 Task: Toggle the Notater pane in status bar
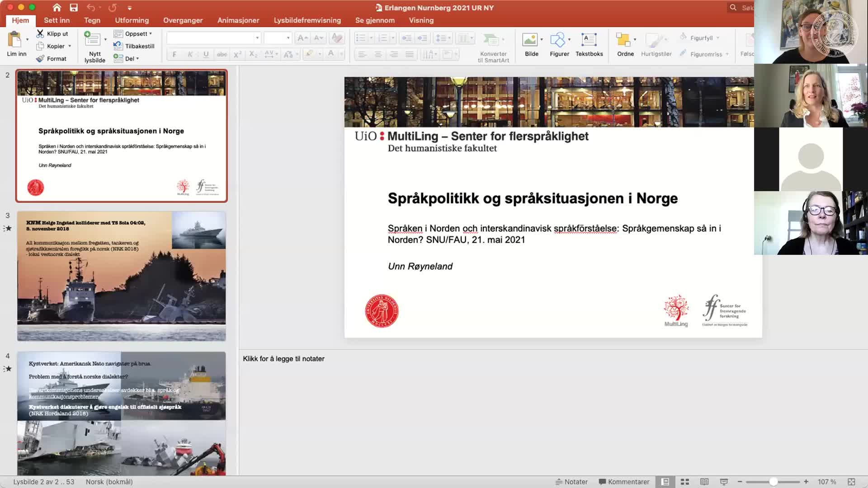pyautogui.click(x=571, y=482)
